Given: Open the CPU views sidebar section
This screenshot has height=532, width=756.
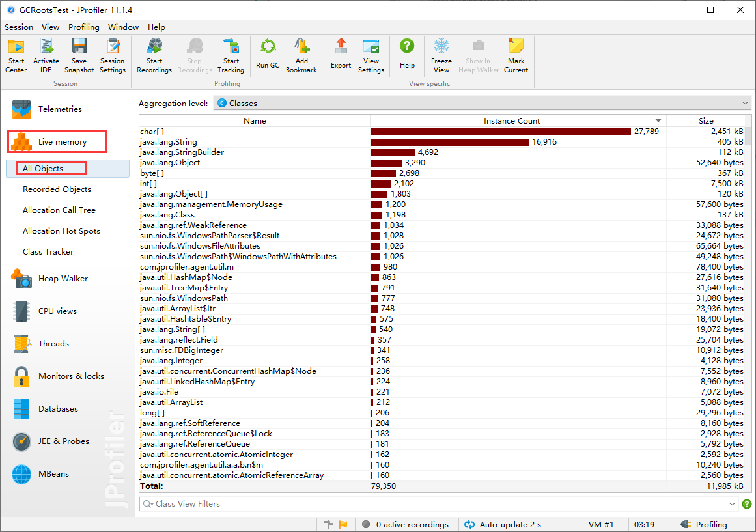Looking at the screenshot, I should point(44,311).
